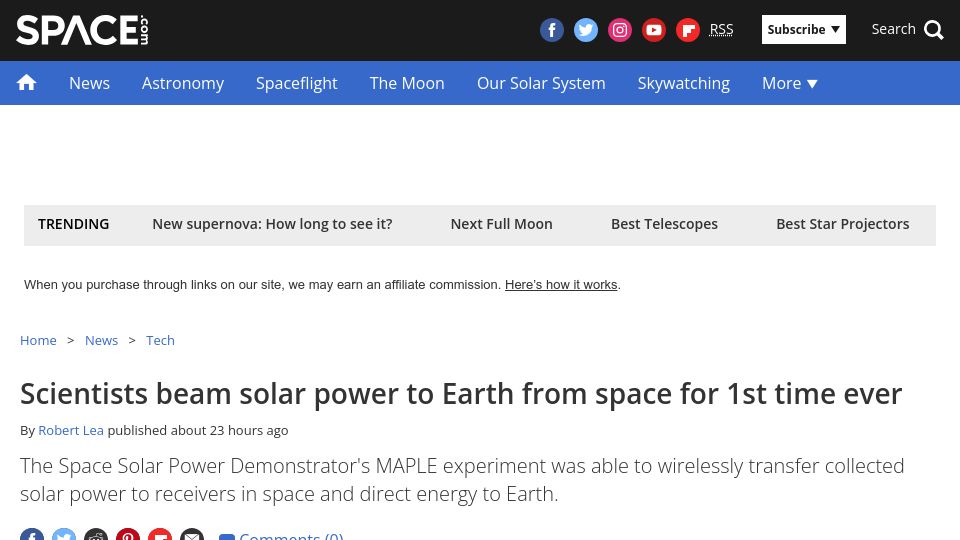The height and width of the screenshot is (540, 960).
Task: Go to the Home icon in navigation bar
Action: click(26, 83)
